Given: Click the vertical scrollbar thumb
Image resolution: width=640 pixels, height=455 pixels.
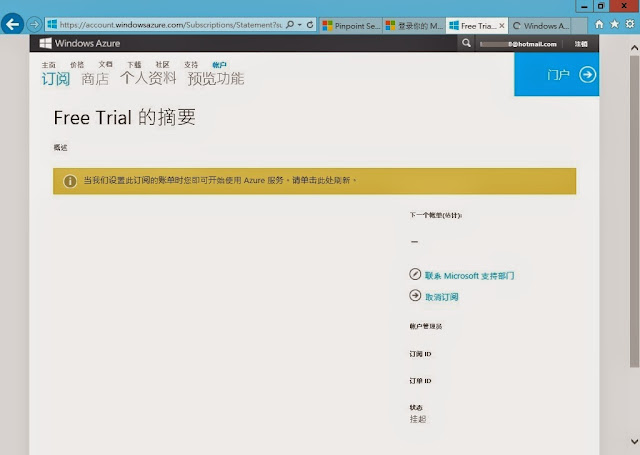Looking at the screenshot, I should [634, 211].
